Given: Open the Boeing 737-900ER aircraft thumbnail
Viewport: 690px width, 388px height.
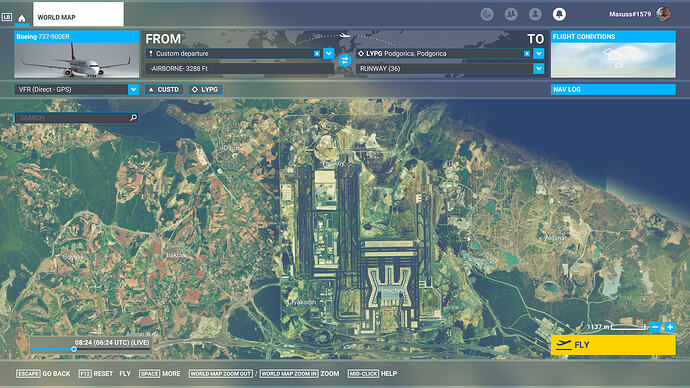Looking at the screenshot, I should coord(77,55).
